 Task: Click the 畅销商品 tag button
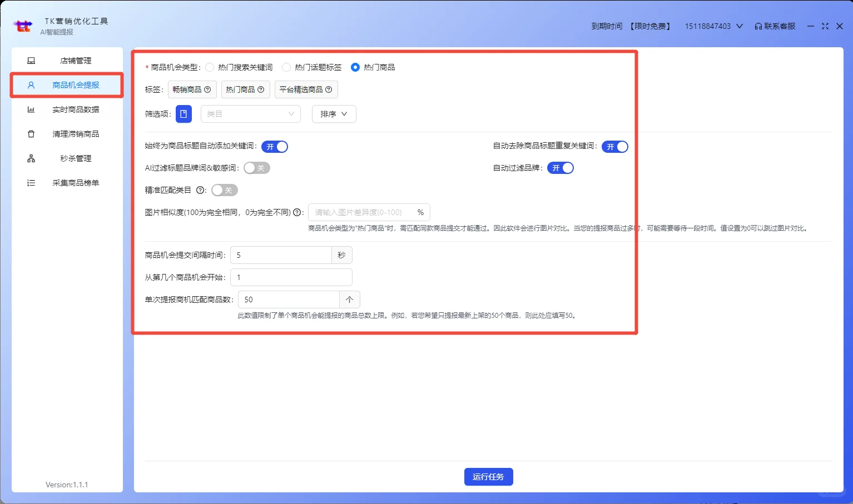click(192, 89)
